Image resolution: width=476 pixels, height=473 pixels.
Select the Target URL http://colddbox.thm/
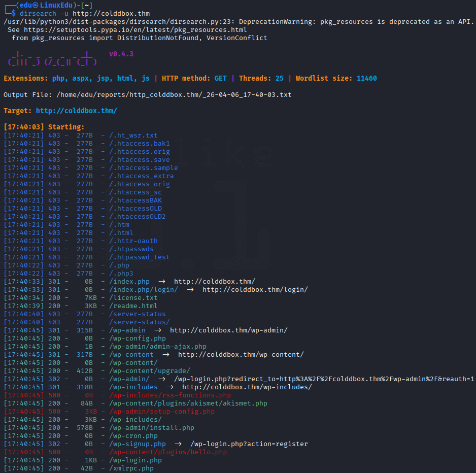point(77,111)
